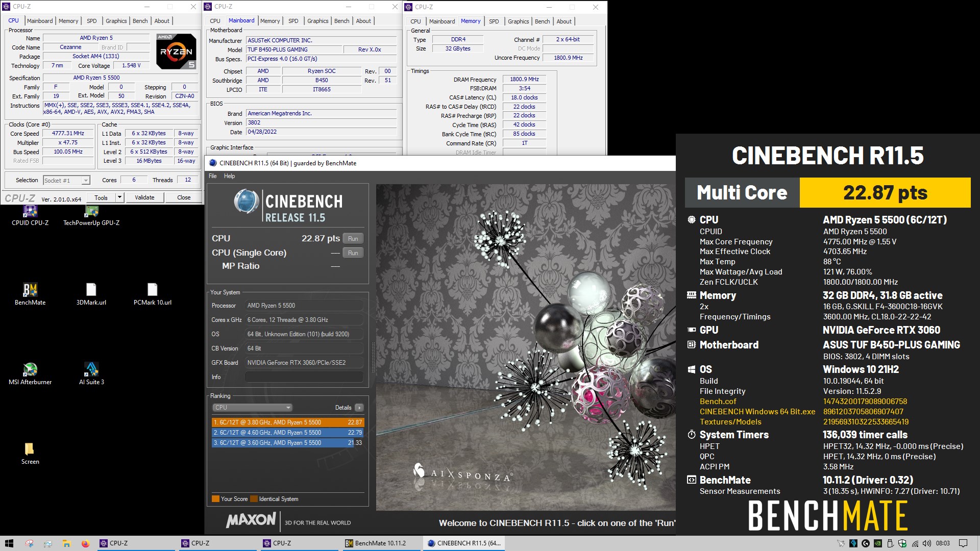The image size is (980, 551).
Task: Expand the Tools dropdown arrow in CPU-Z
Action: [119, 197]
